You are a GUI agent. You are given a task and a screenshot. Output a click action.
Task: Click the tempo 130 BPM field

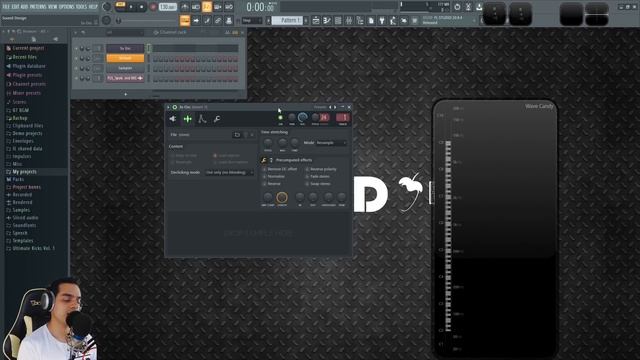click(167, 7)
